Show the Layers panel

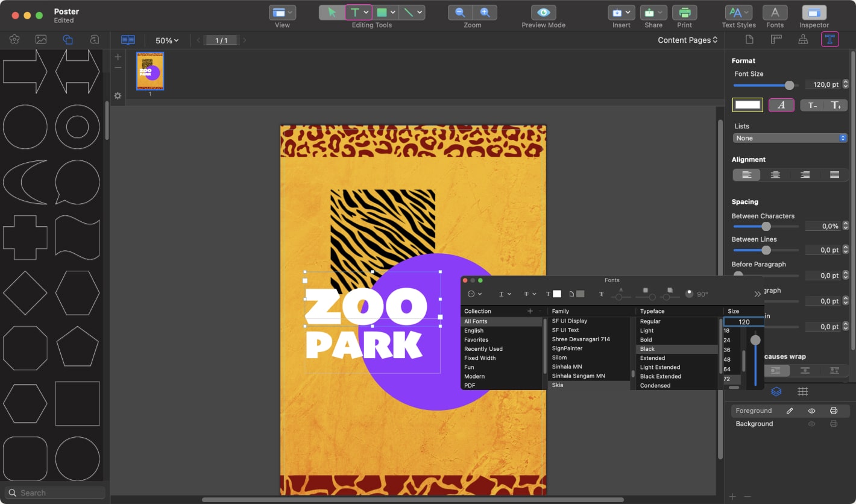tap(776, 391)
